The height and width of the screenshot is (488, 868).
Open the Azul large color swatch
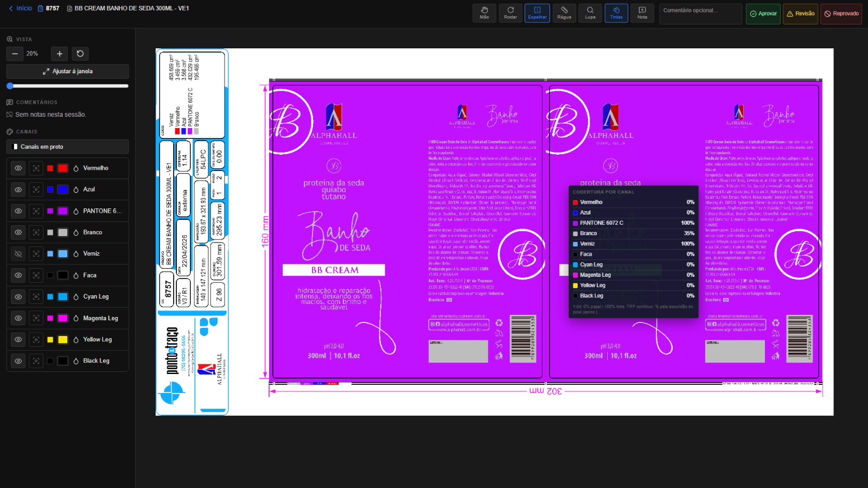[x=63, y=189]
